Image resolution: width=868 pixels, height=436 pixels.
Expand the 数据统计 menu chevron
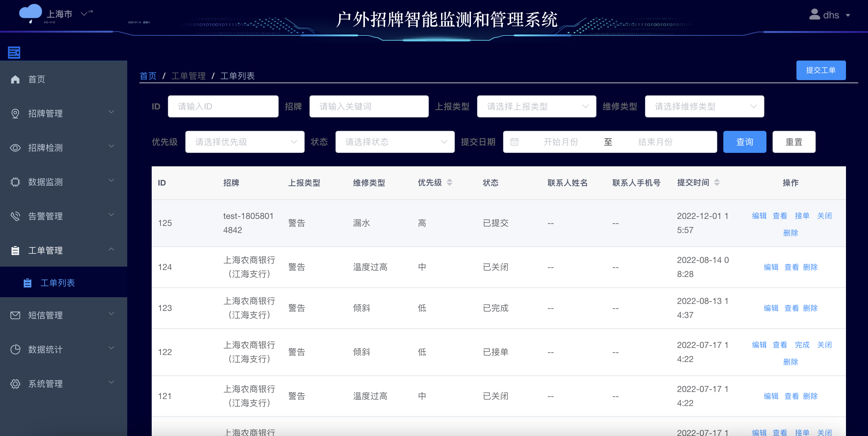[112, 348]
